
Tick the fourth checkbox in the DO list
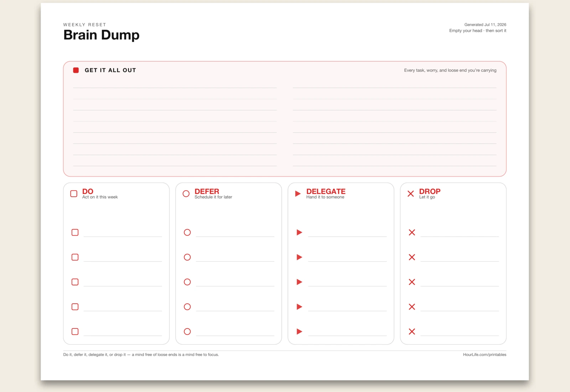[x=75, y=306]
